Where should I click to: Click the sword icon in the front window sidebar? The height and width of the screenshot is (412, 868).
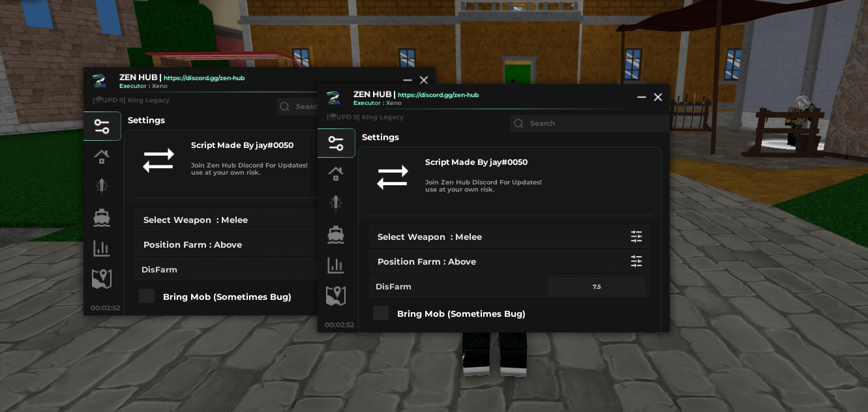click(336, 203)
